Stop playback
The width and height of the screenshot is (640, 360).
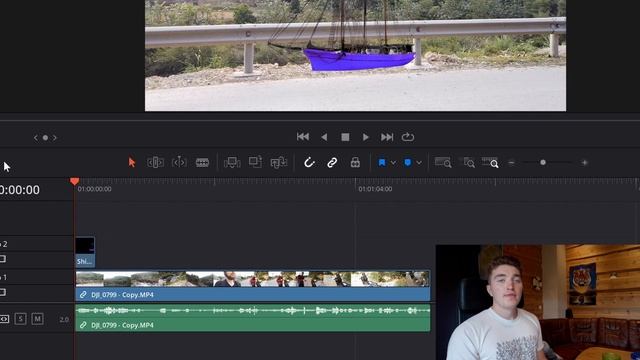click(345, 137)
